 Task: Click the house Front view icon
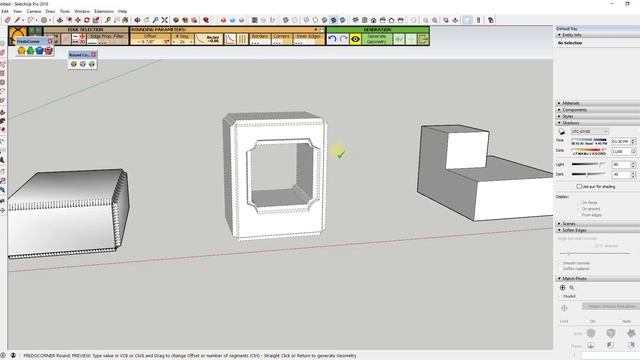tap(373, 20)
